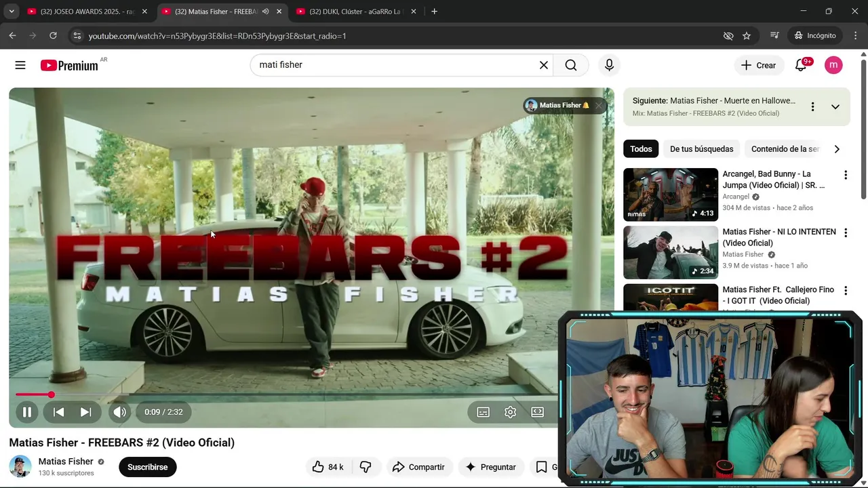Close the DUKI, Clúster tab
This screenshot has height=488, width=868.
414,12
